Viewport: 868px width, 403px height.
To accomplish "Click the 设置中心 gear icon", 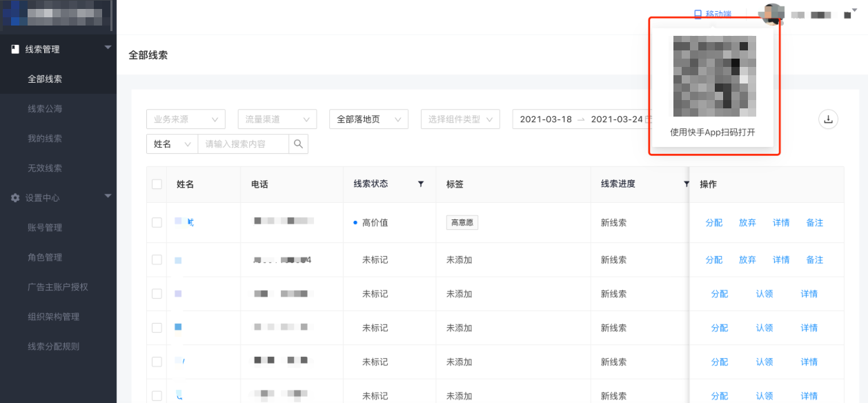I will click(x=15, y=198).
